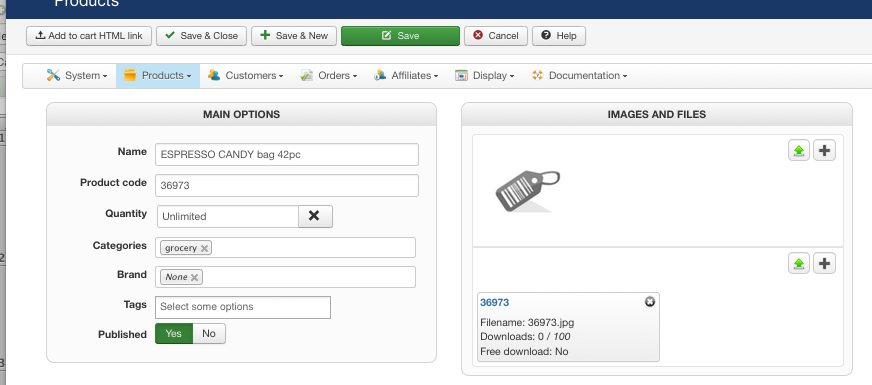The width and height of the screenshot is (872, 385).
Task: Remove the grocery category tag
Action: pyautogui.click(x=204, y=248)
